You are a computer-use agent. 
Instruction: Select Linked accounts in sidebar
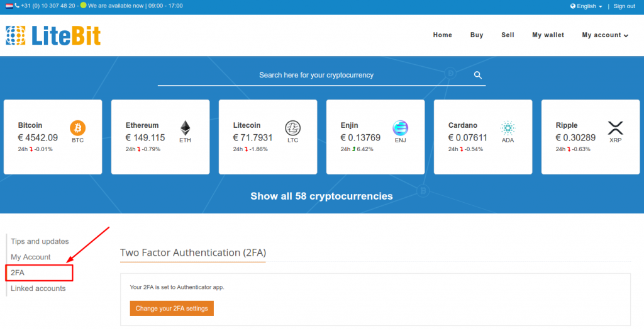pos(38,288)
